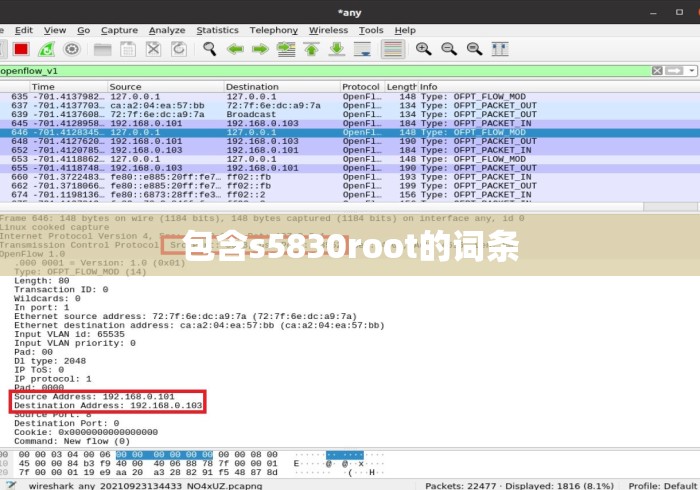Save the capture file icon
Viewport: 700px width, 490px height.
(128, 49)
